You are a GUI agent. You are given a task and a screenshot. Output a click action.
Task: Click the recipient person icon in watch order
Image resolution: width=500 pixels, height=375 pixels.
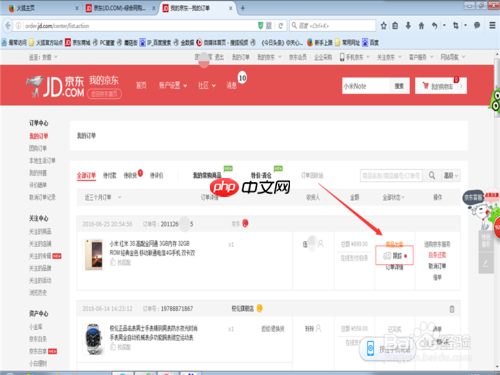click(x=318, y=329)
